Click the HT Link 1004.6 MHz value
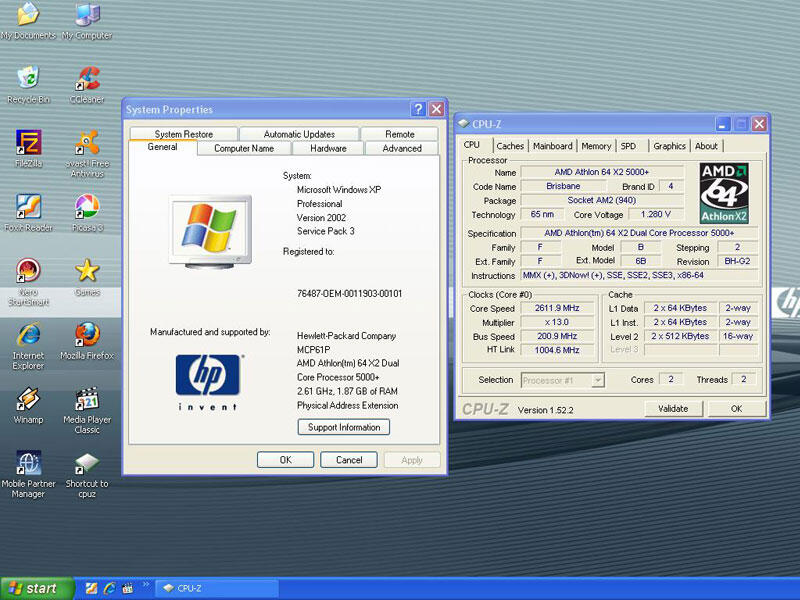800x600 pixels. 557,350
